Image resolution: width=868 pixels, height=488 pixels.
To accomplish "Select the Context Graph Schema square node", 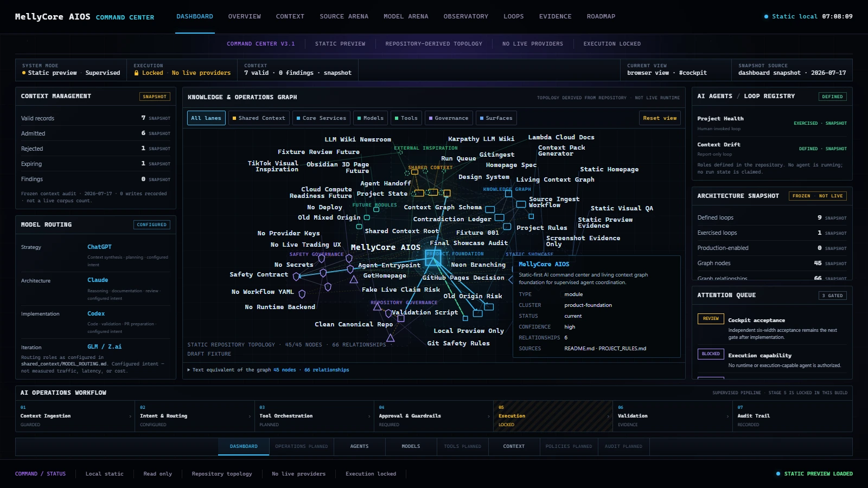I will tap(490, 209).
